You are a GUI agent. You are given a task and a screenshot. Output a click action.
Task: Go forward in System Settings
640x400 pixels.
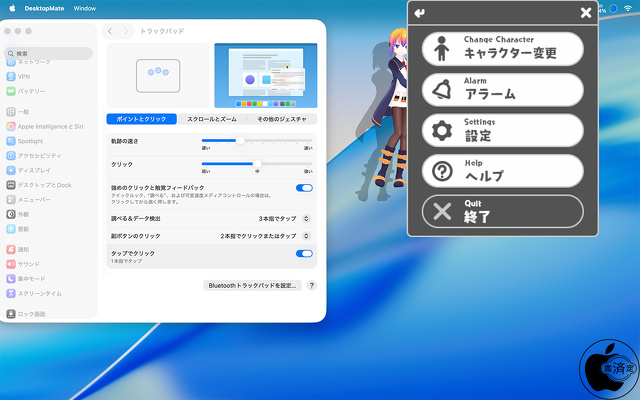click(x=126, y=31)
